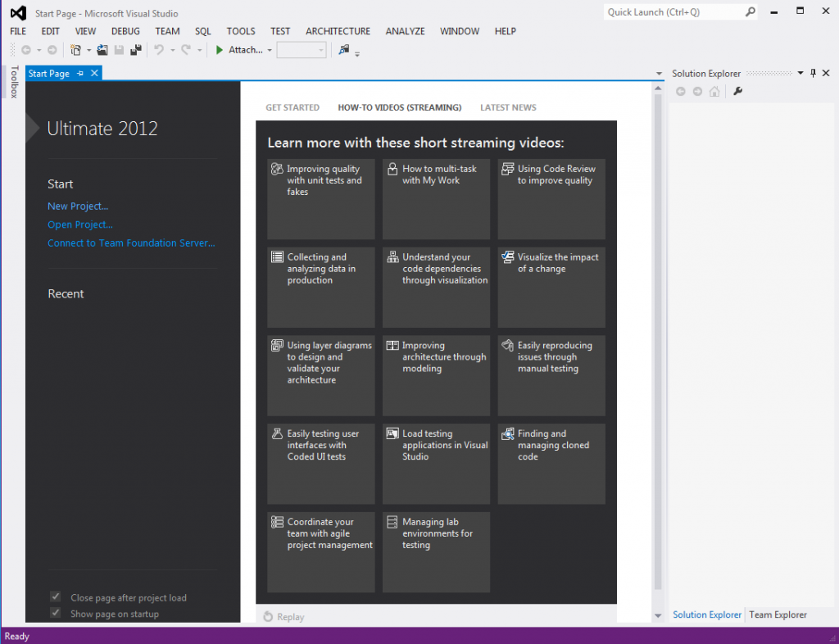Click the Managing lab environments tile icon
This screenshot has height=644, width=839.
pos(392,522)
